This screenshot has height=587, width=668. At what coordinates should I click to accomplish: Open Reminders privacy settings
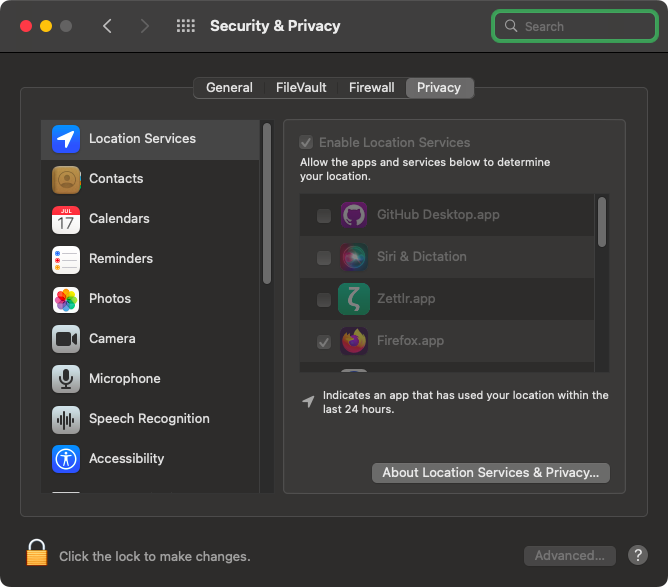pyautogui.click(x=120, y=259)
